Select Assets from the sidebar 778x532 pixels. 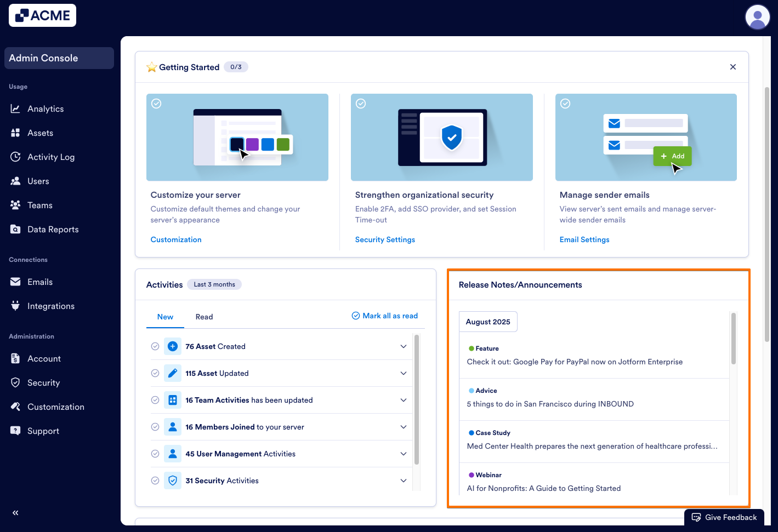pyautogui.click(x=41, y=133)
